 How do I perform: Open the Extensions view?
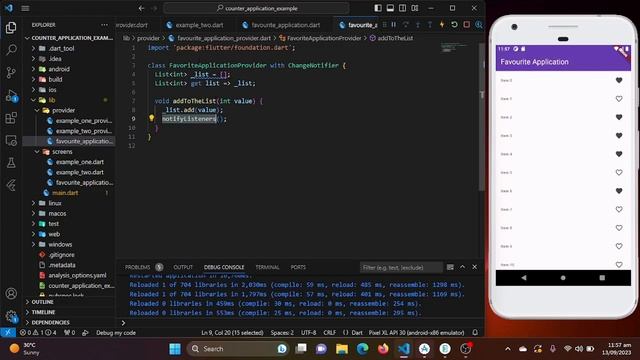(x=11, y=118)
